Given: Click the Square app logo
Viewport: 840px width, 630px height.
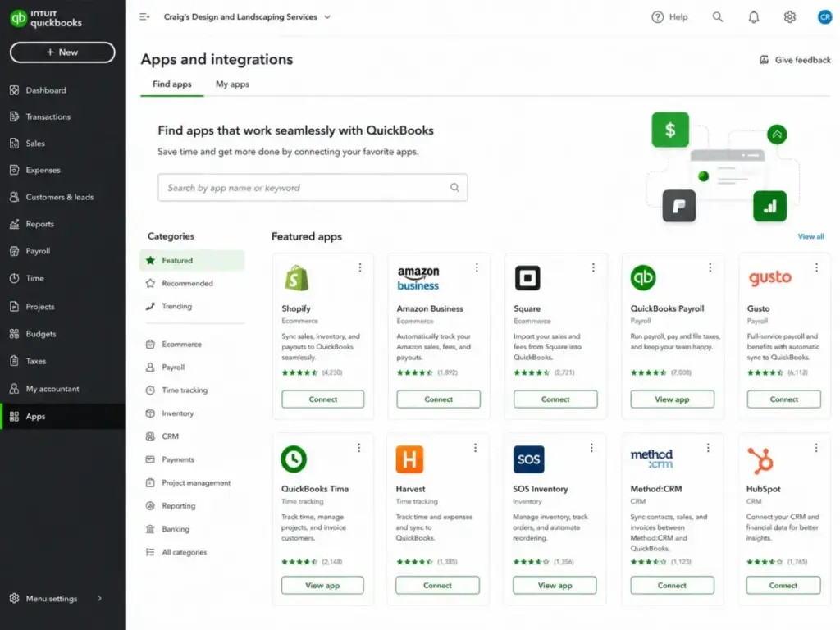Looking at the screenshot, I should point(527,278).
